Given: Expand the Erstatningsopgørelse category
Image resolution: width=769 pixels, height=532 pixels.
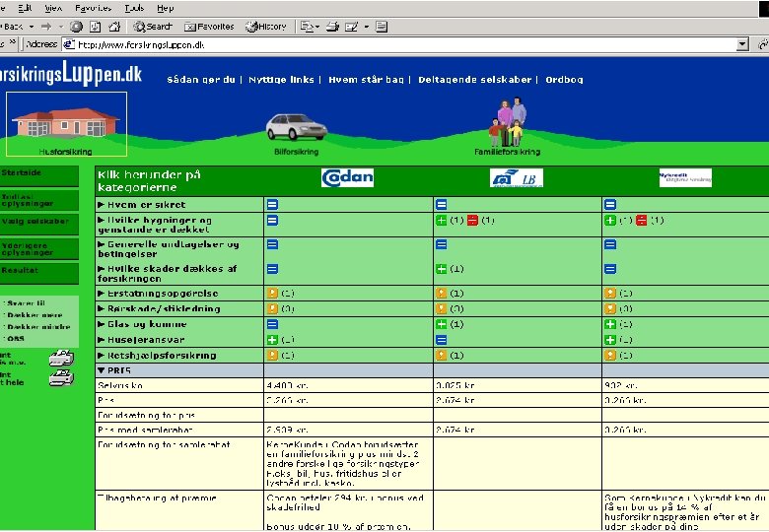Looking at the screenshot, I should (158, 294).
